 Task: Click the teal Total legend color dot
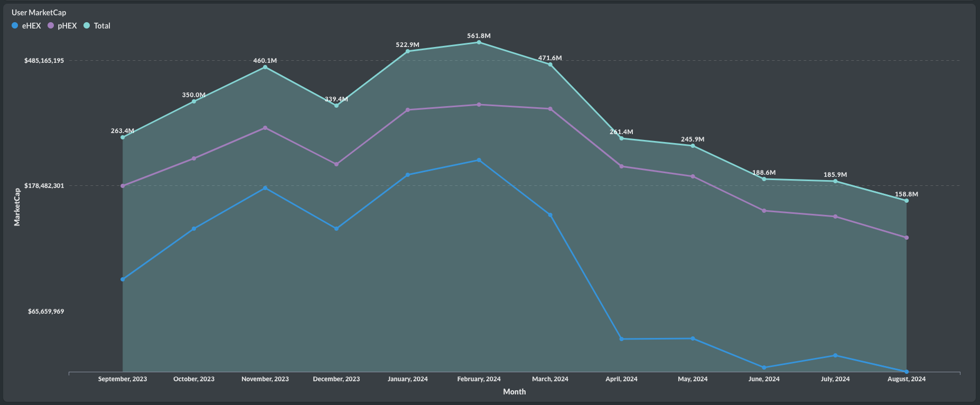pos(87,25)
